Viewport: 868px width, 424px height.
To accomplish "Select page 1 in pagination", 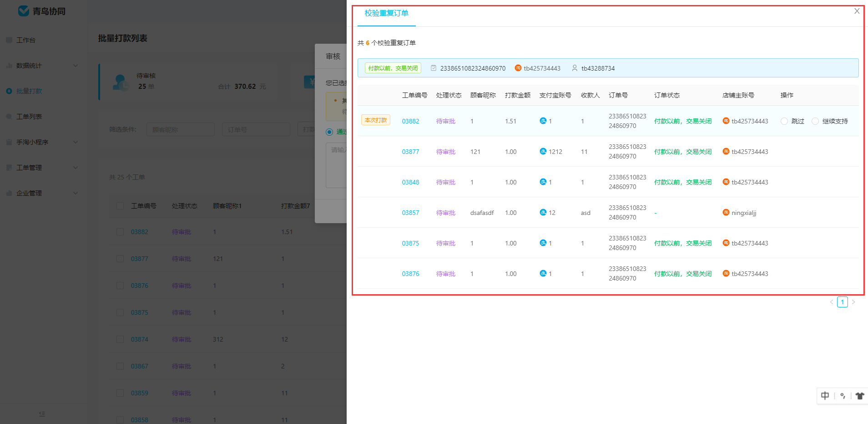I will click(x=843, y=302).
